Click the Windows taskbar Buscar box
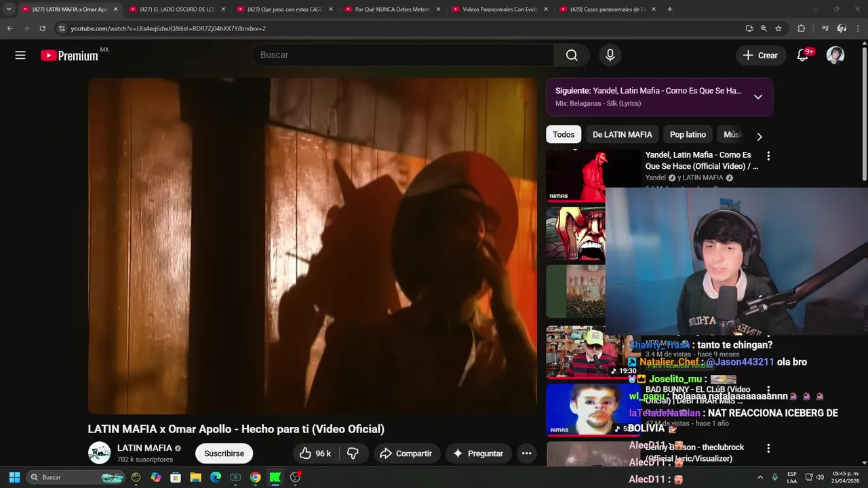Viewport: 868px width, 488px height. [77, 477]
